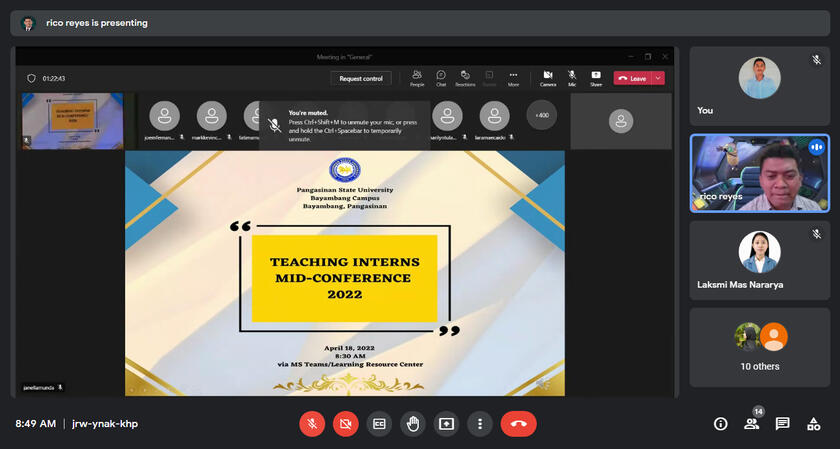This screenshot has height=449, width=840.
Task: Open the Teams People tab
Action: click(x=416, y=78)
